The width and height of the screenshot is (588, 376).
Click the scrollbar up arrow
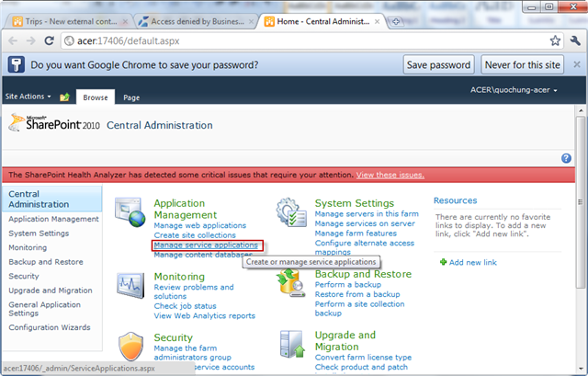(581, 110)
